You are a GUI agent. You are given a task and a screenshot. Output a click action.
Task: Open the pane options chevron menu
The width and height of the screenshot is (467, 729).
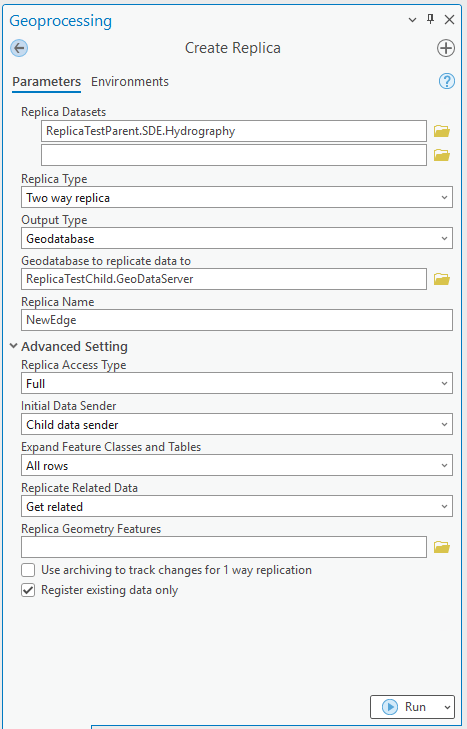(412, 20)
